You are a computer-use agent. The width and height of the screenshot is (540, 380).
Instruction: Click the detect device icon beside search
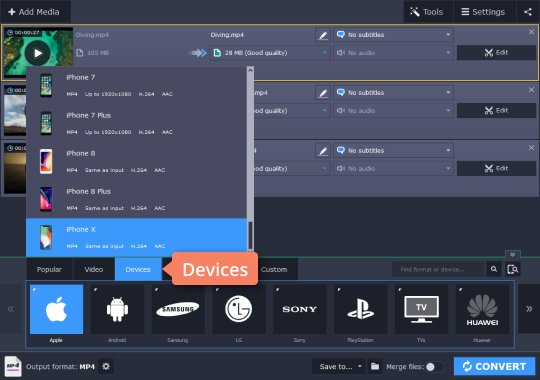[512, 269]
